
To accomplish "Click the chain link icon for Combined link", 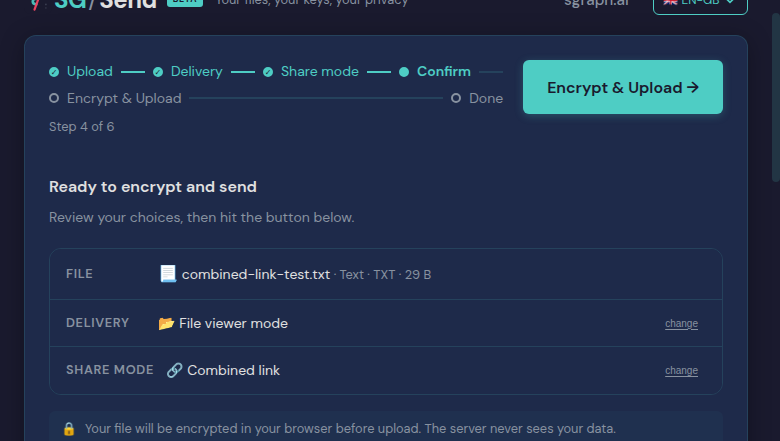I will click(x=174, y=370).
